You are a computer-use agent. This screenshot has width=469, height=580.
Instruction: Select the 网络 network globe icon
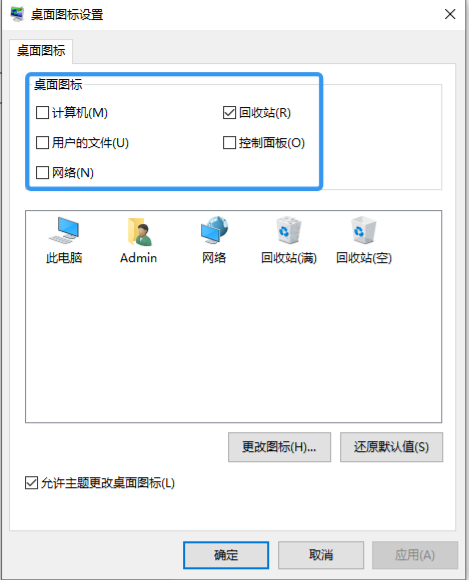click(214, 230)
